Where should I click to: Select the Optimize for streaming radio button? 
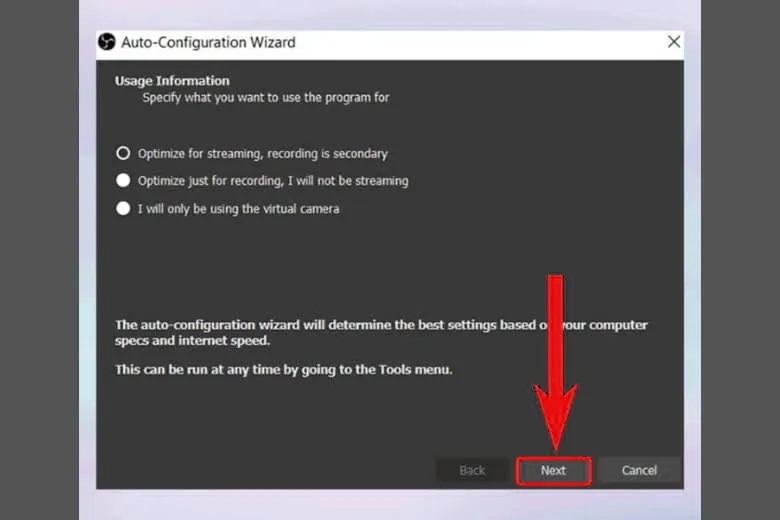[x=123, y=154]
